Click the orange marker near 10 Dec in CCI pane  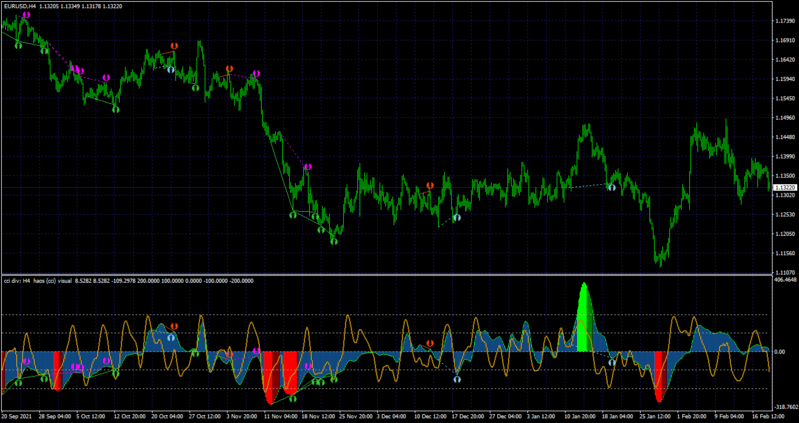coord(430,343)
